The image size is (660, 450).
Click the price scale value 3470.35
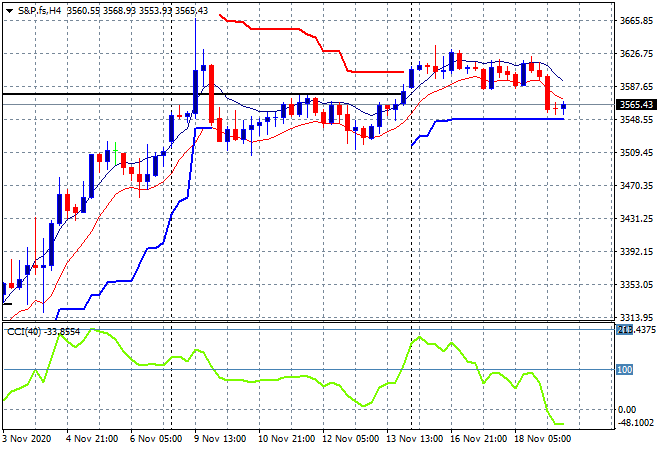coord(636,186)
